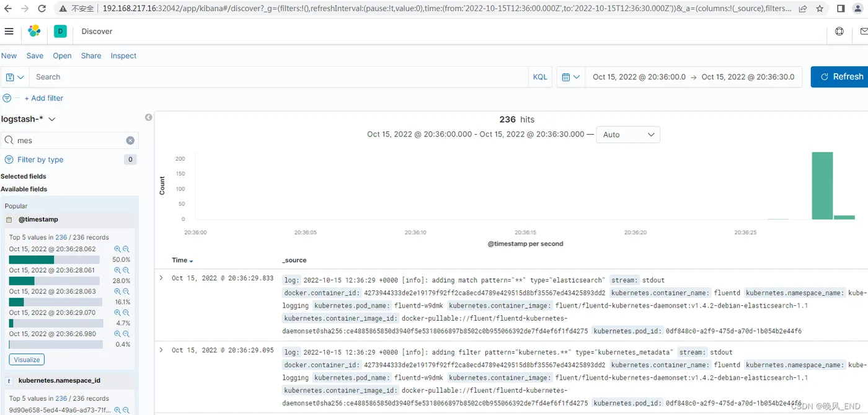Image resolution: width=868 pixels, height=415 pixels.
Task: Open the help menu icon
Action: coord(839,31)
